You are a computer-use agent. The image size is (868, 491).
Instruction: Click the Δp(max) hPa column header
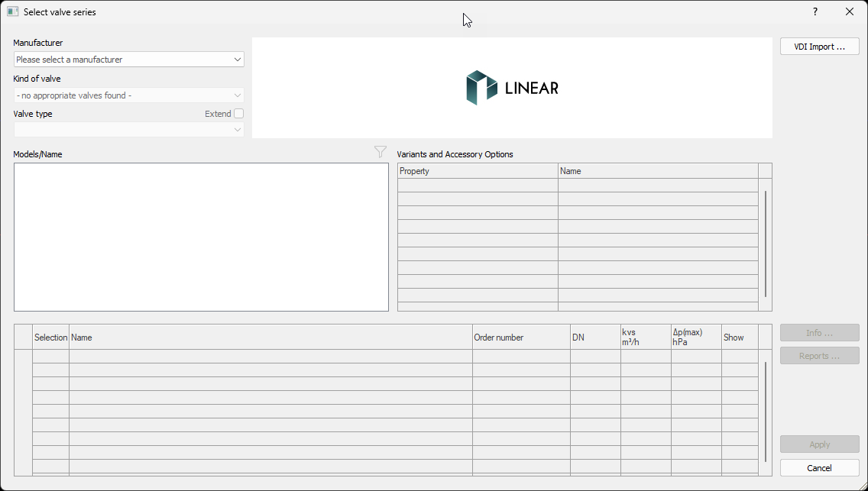click(x=696, y=338)
